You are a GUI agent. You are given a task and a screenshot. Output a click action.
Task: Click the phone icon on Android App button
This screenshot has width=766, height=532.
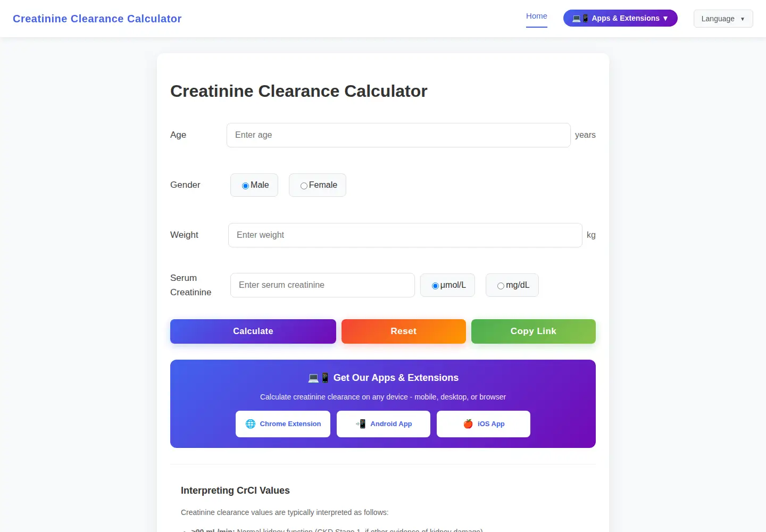pos(361,424)
